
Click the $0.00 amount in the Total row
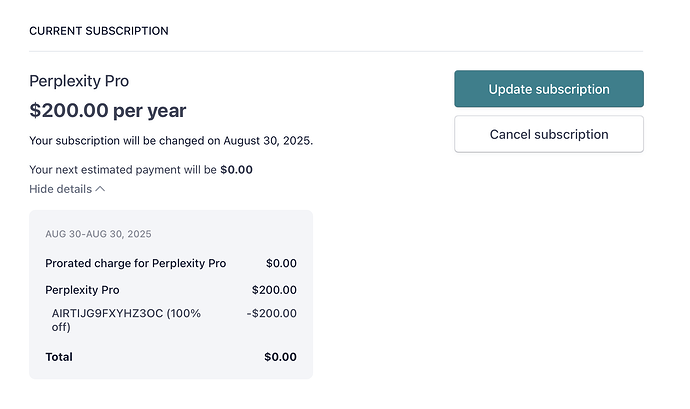pos(280,356)
